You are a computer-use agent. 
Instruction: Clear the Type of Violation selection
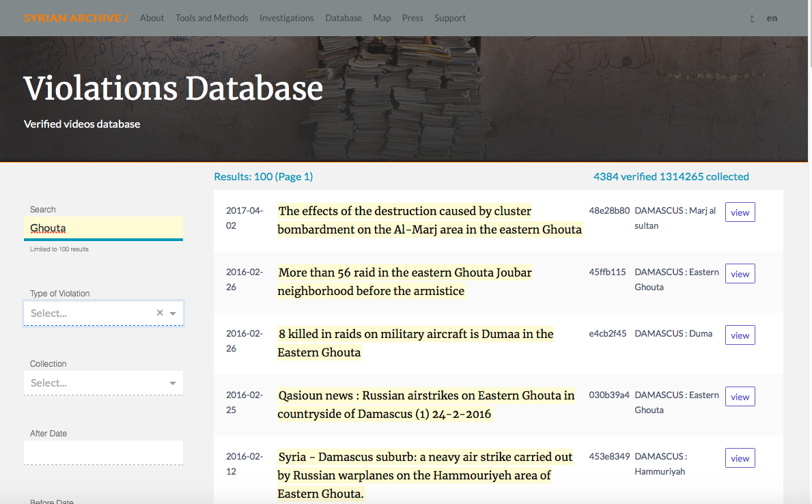click(160, 313)
